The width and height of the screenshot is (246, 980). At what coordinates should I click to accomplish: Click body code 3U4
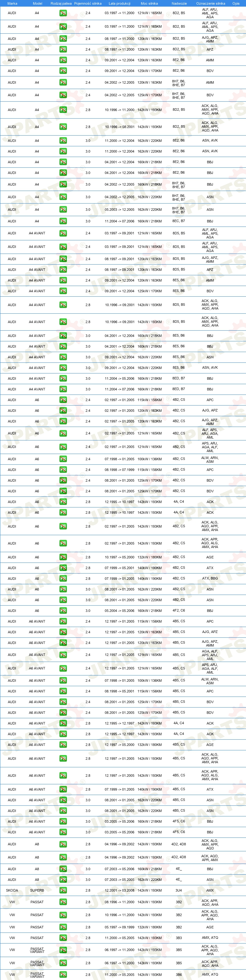[x=179, y=890]
